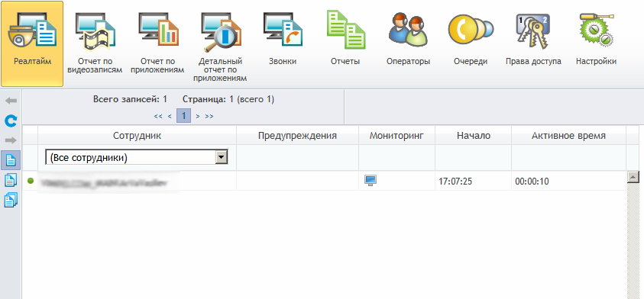This screenshot has height=299, width=644.
Task: Go to next page with > link
Action: pyautogui.click(x=198, y=116)
